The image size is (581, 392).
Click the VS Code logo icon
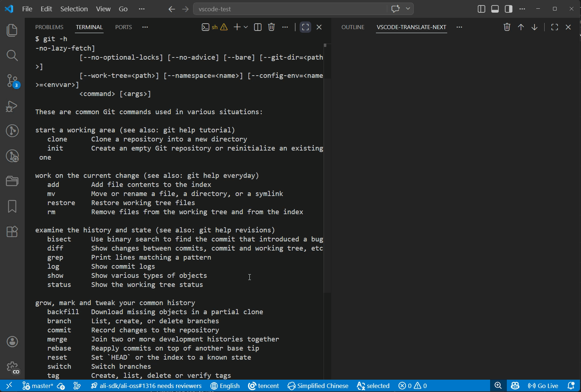point(9,9)
